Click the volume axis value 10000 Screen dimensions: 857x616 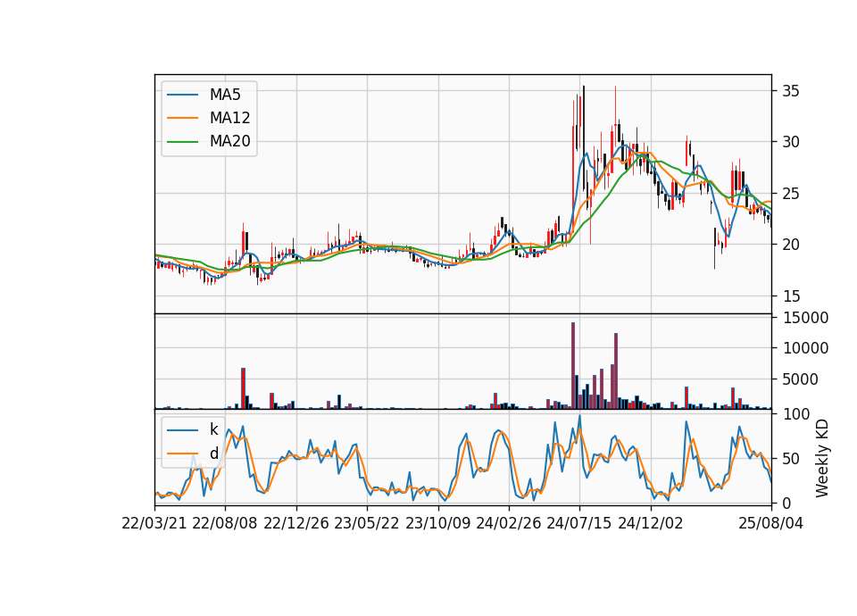805,348
